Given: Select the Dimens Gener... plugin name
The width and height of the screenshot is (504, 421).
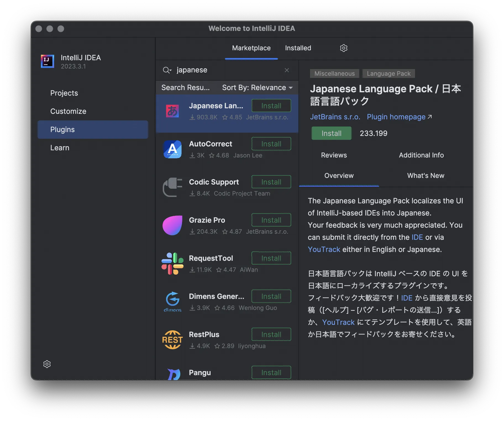Looking at the screenshot, I should pos(217,296).
